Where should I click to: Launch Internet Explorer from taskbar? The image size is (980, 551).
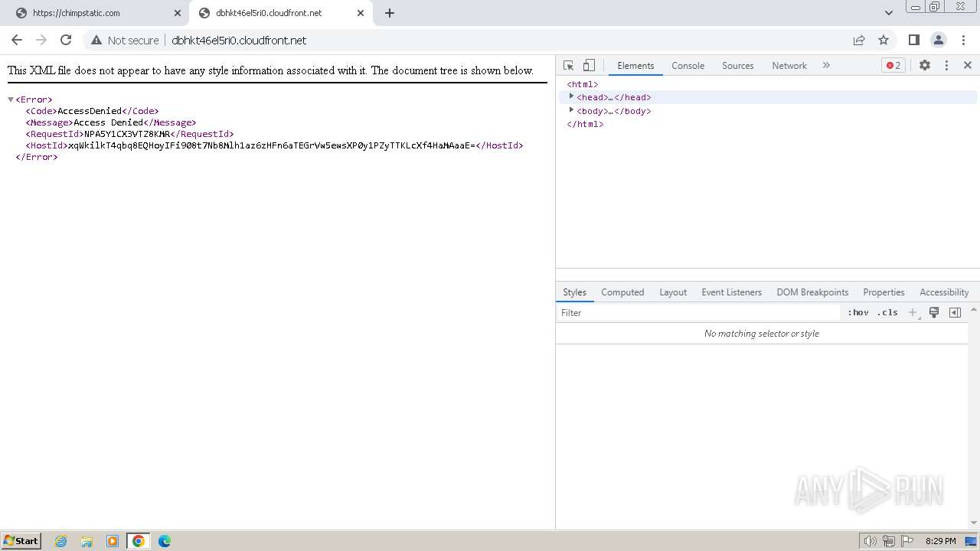point(61,541)
